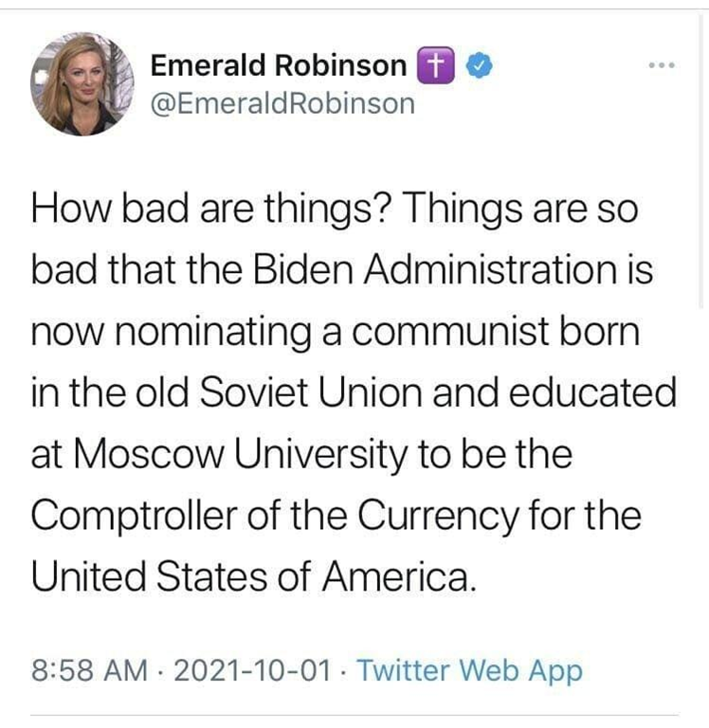Click the 8:58 AM timestamp
Image resolution: width=709 pixels, height=728 pixels.
89,671
